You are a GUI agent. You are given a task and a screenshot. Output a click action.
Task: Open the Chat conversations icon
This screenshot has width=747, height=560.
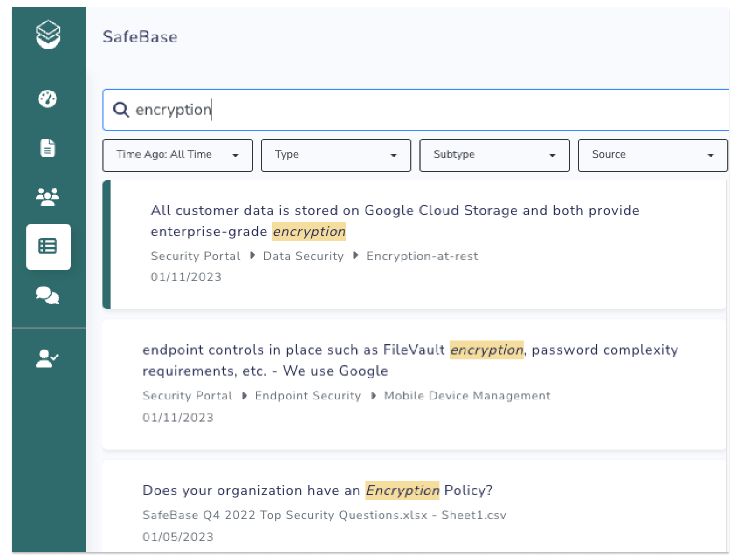(48, 295)
